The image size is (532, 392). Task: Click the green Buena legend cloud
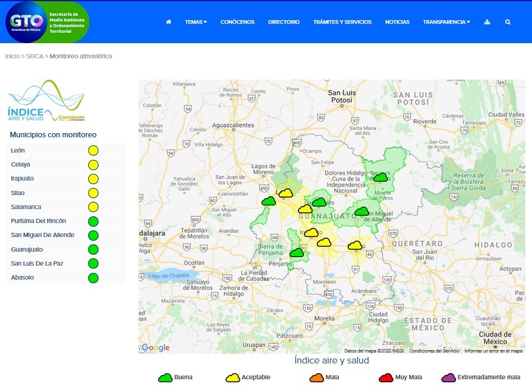pos(165,378)
